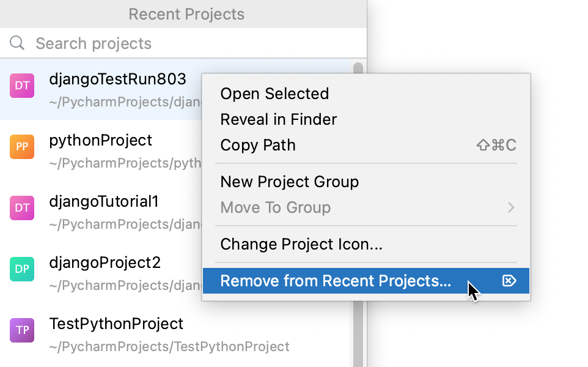This screenshot has width=588, height=367.
Task: Click the djangoProject2 DP icon
Action: 22,269
